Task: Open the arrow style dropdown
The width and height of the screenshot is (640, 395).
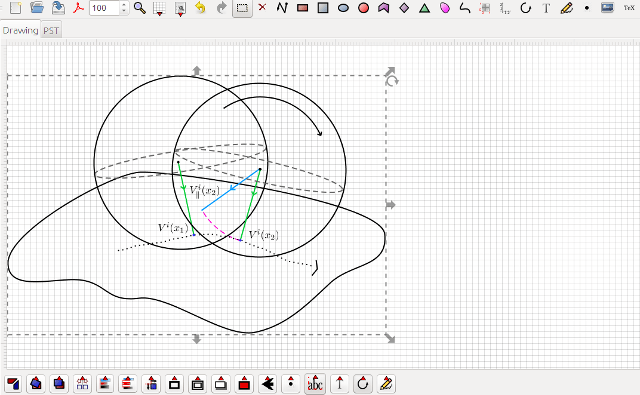Action: click(267, 384)
